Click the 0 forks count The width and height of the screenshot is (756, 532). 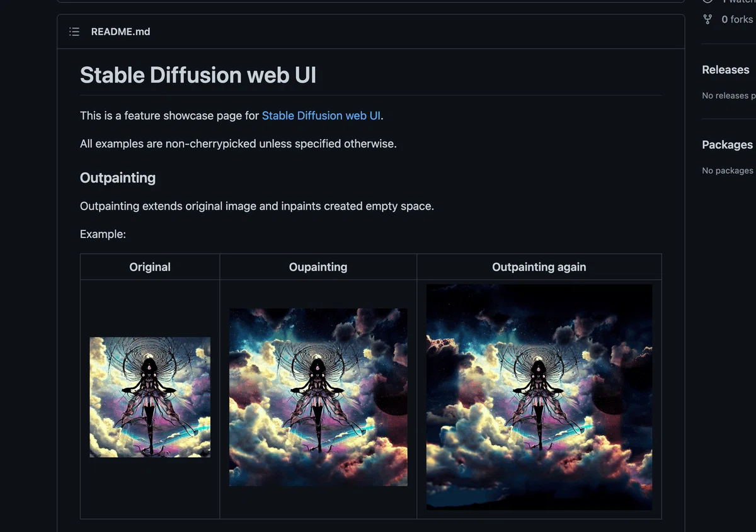click(737, 20)
